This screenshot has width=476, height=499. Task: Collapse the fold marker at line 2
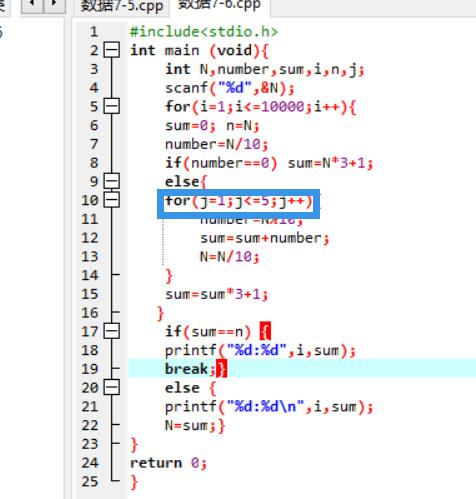point(111,50)
